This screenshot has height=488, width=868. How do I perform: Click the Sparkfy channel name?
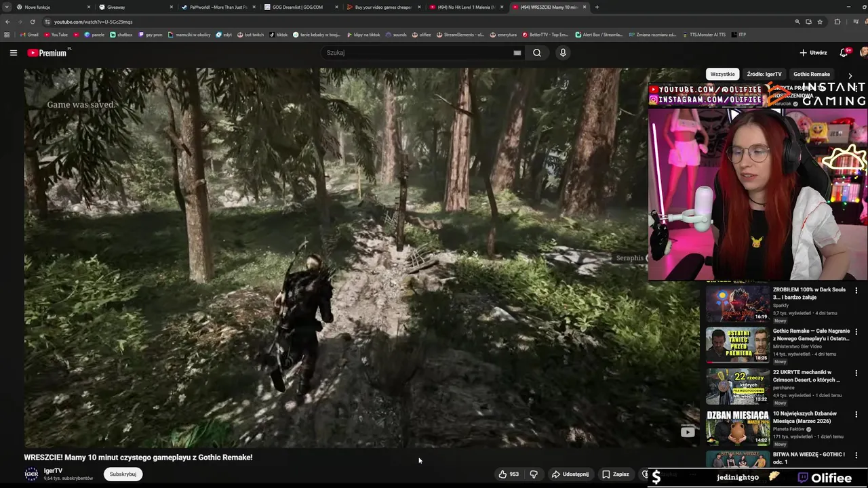click(x=781, y=306)
